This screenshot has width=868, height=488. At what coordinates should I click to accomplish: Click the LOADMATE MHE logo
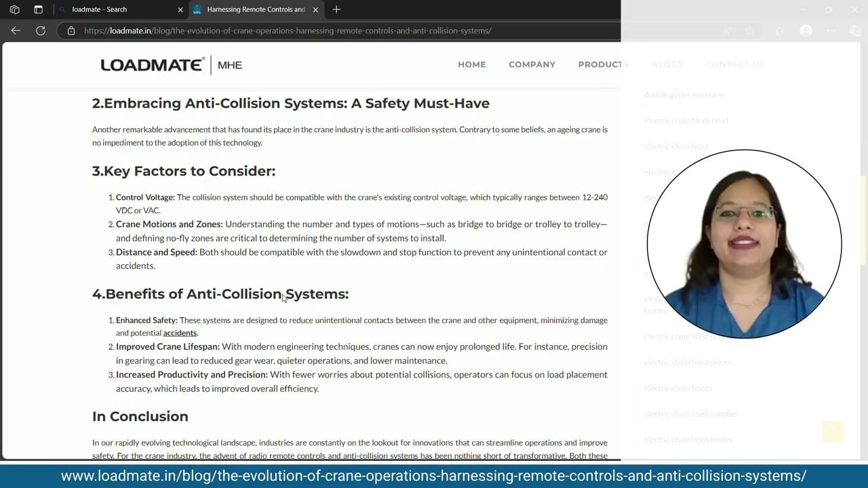coord(172,64)
